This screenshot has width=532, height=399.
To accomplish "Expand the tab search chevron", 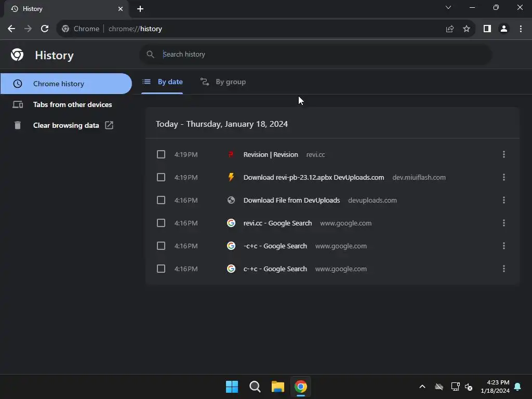I will [x=448, y=7].
